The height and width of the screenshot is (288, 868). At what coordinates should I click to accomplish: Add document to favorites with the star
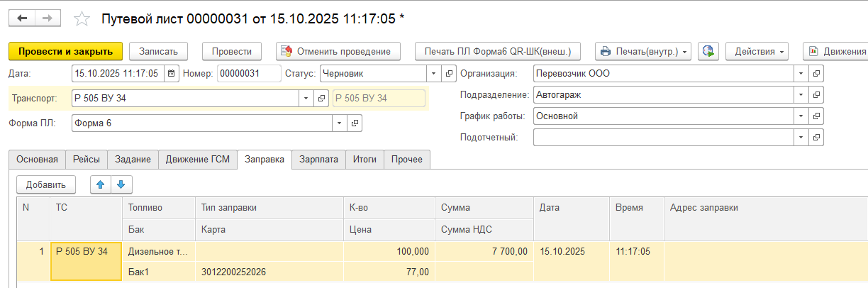[82, 19]
